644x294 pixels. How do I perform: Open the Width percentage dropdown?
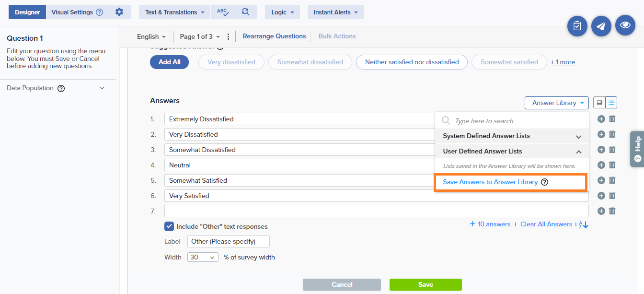pyautogui.click(x=203, y=257)
